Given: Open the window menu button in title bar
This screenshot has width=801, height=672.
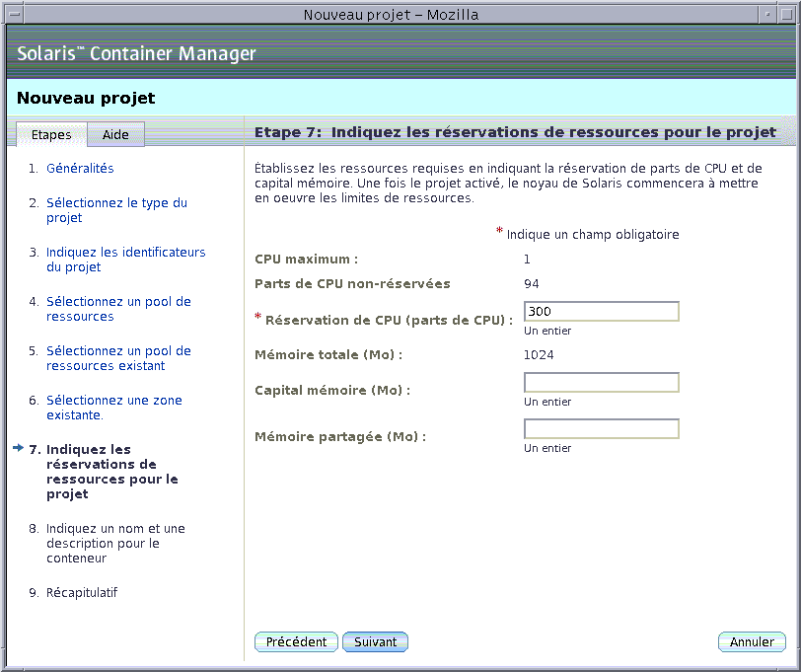Looking at the screenshot, I should pyautogui.click(x=14, y=15).
